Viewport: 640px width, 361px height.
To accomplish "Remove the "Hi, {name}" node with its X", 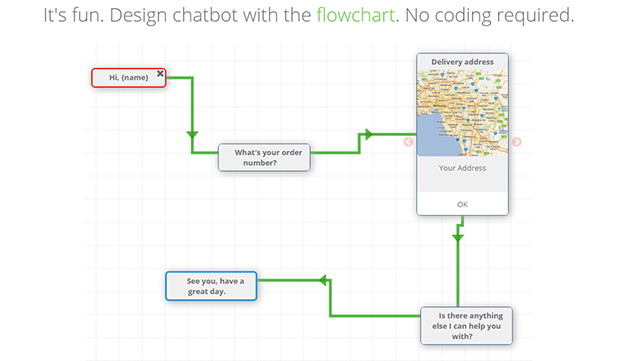I will click(160, 74).
